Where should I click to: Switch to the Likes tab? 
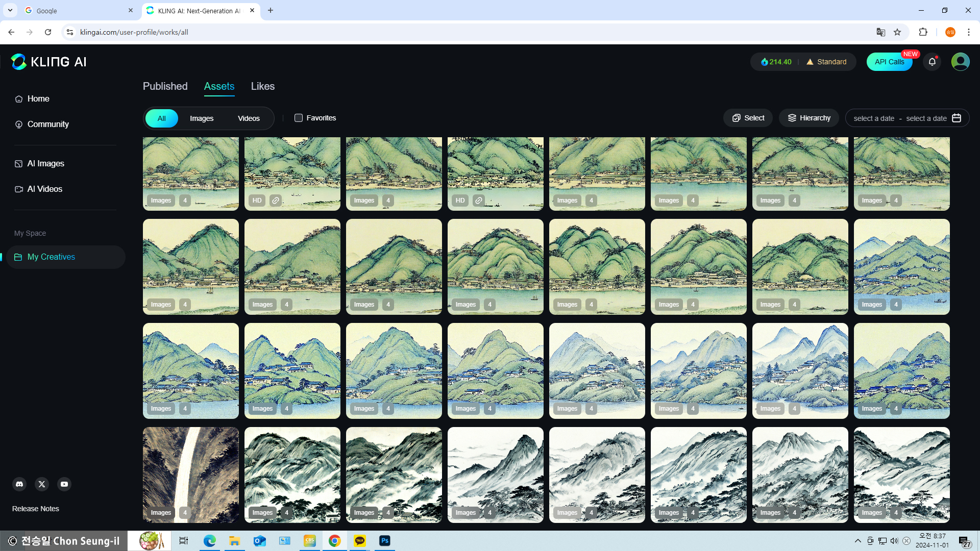(262, 86)
